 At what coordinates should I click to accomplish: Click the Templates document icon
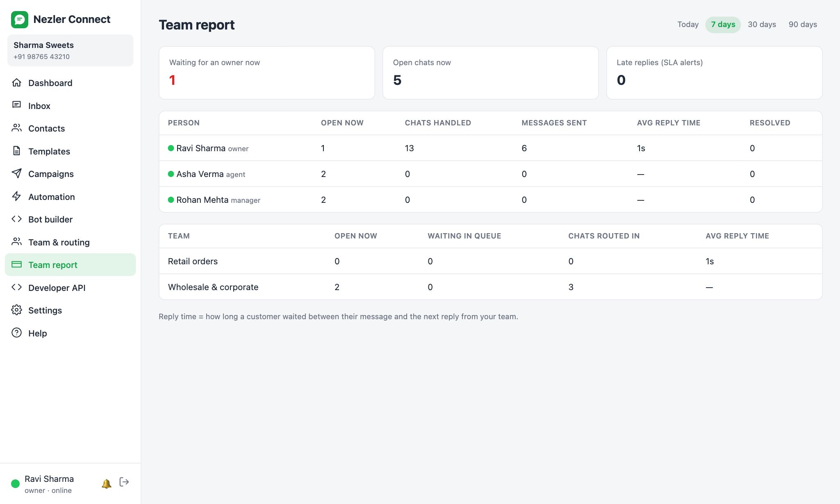pyautogui.click(x=16, y=151)
